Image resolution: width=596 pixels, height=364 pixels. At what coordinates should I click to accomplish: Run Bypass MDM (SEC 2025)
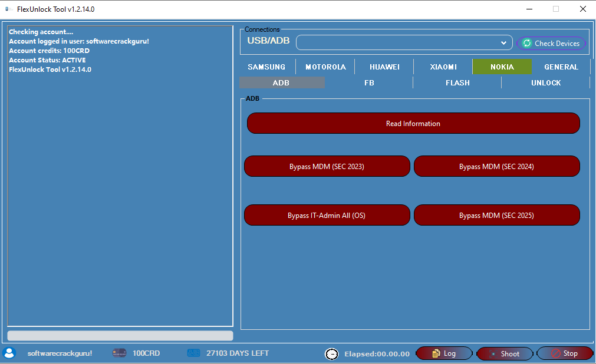(x=496, y=215)
